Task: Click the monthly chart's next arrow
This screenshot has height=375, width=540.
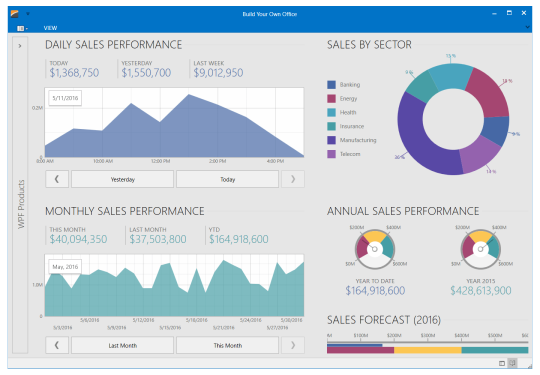Action: 293,345
